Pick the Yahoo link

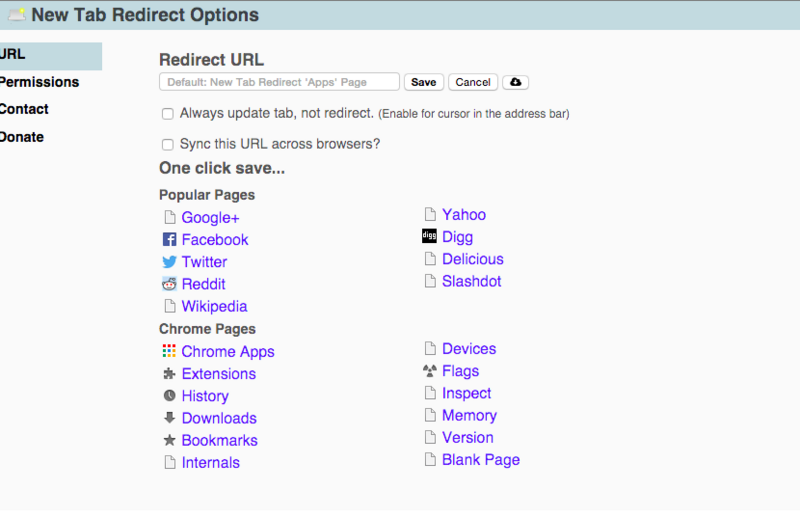pyautogui.click(x=464, y=214)
